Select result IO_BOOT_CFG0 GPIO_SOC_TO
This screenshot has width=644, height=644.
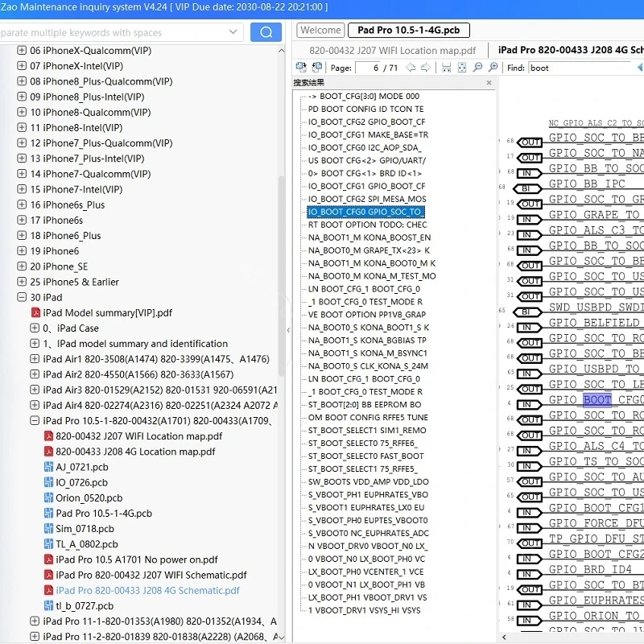(365, 212)
